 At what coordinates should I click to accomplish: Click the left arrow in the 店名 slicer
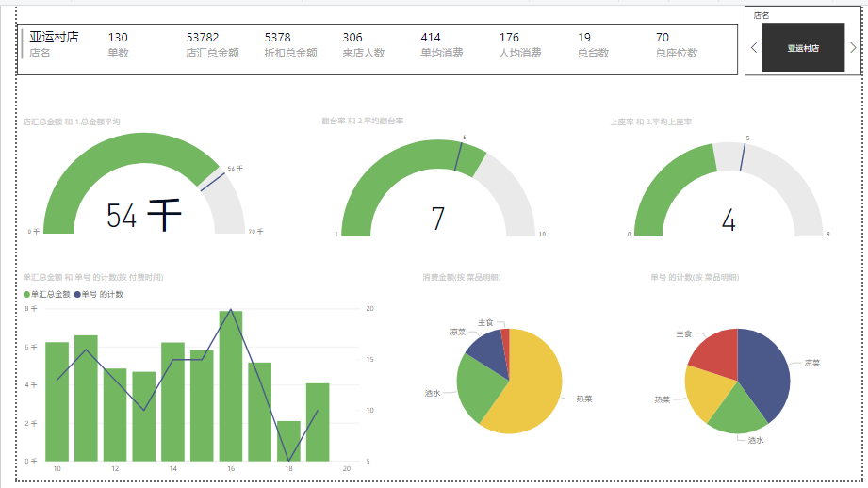tap(753, 48)
